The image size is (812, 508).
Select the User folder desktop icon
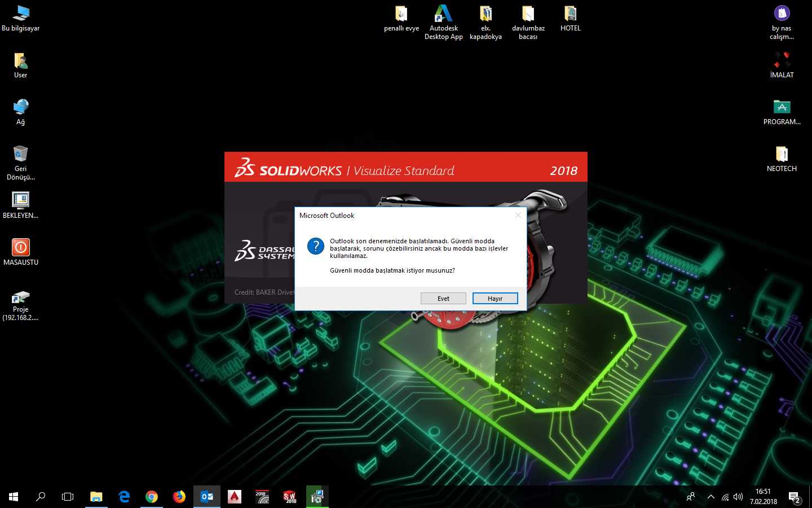point(21,65)
